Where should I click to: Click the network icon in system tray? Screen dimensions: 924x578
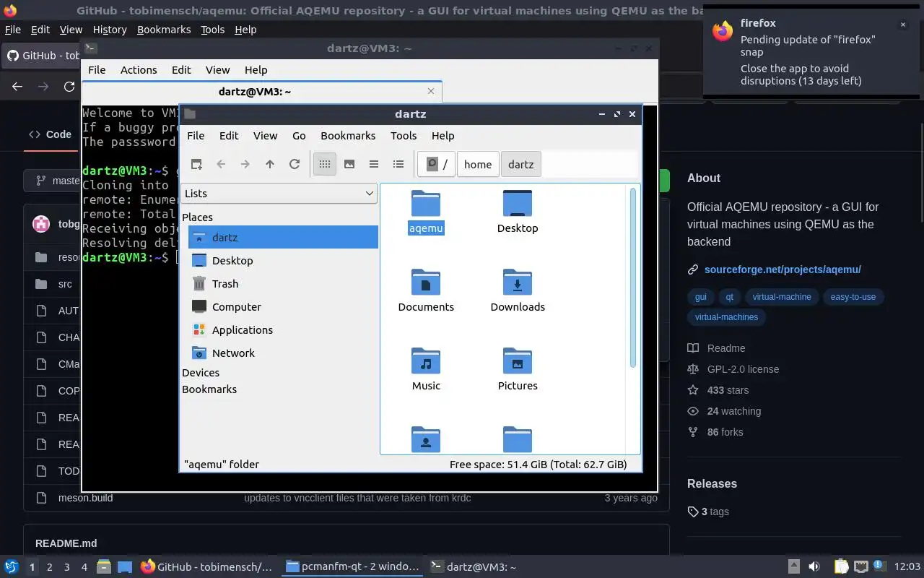(x=860, y=567)
